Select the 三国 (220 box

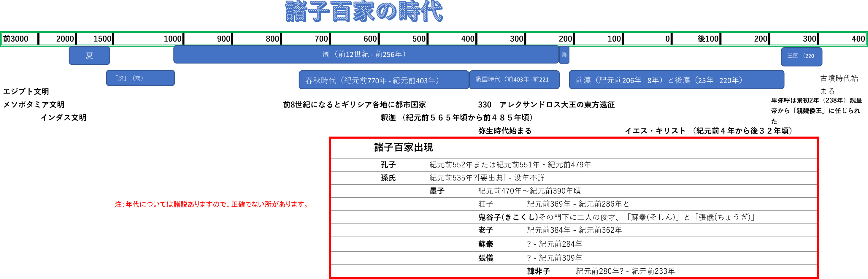point(801,56)
